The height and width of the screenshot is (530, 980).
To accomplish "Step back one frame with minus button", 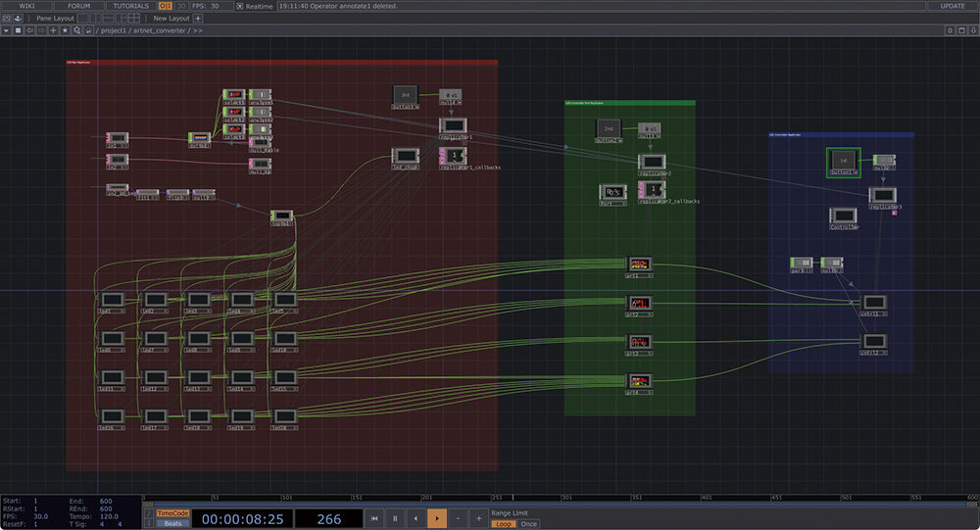I will (458, 518).
